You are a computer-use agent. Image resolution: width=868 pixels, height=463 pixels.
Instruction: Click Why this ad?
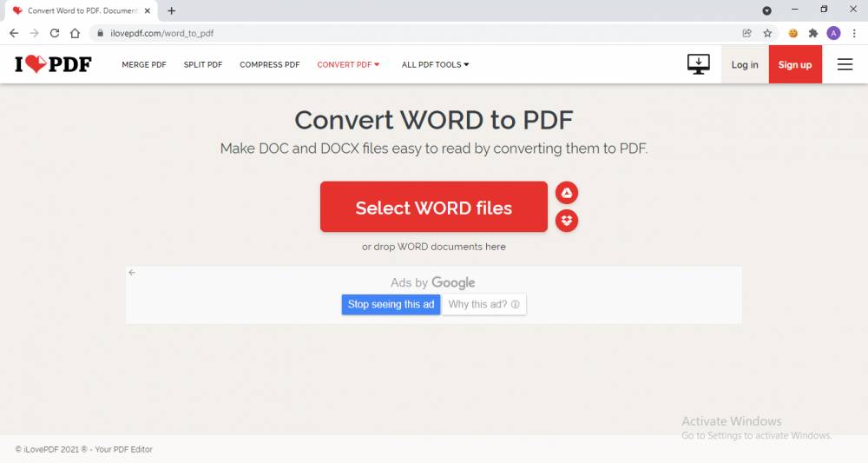tap(483, 304)
